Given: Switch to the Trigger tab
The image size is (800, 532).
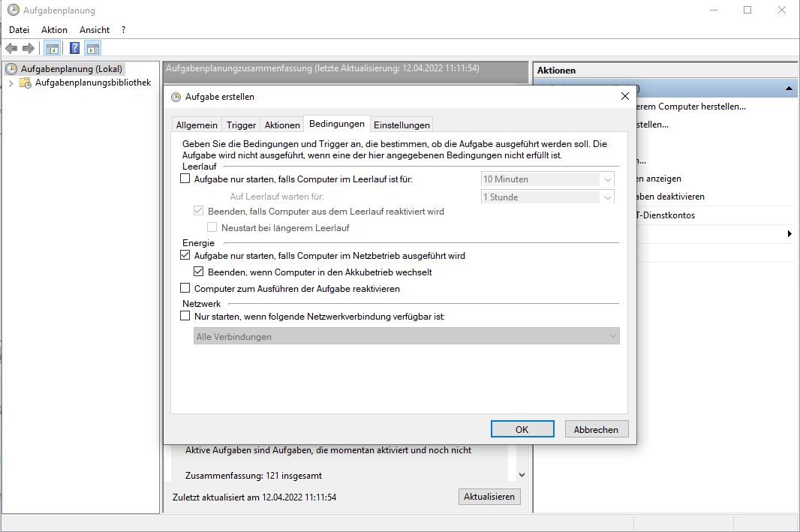Looking at the screenshot, I should pyautogui.click(x=241, y=125).
